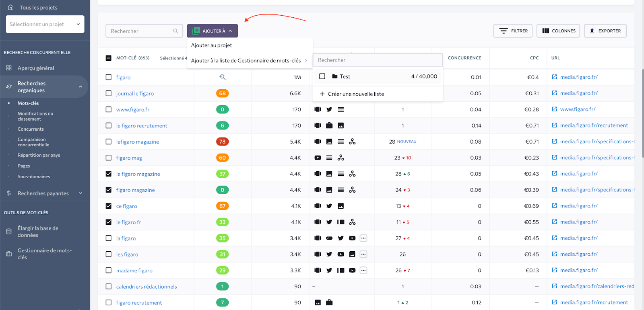The height and width of the screenshot is (310, 644).
Task: Uncheck the le figaro magazine checkbox
Action: point(108,174)
